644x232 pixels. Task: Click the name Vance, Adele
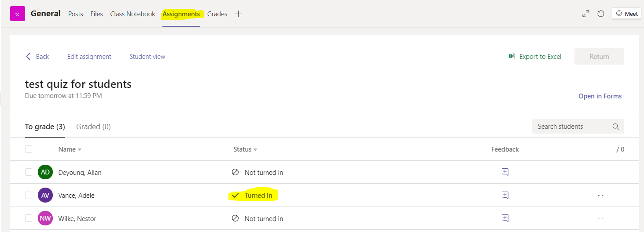click(76, 196)
